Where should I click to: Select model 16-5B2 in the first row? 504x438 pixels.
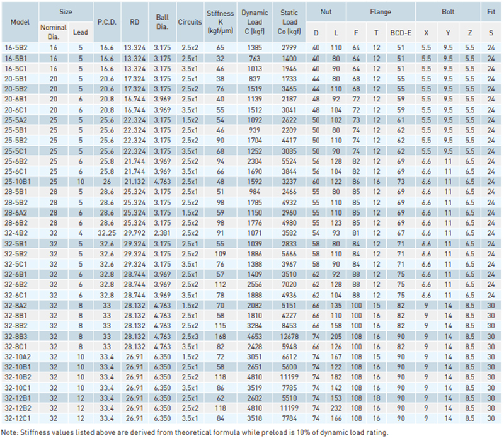[20, 48]
